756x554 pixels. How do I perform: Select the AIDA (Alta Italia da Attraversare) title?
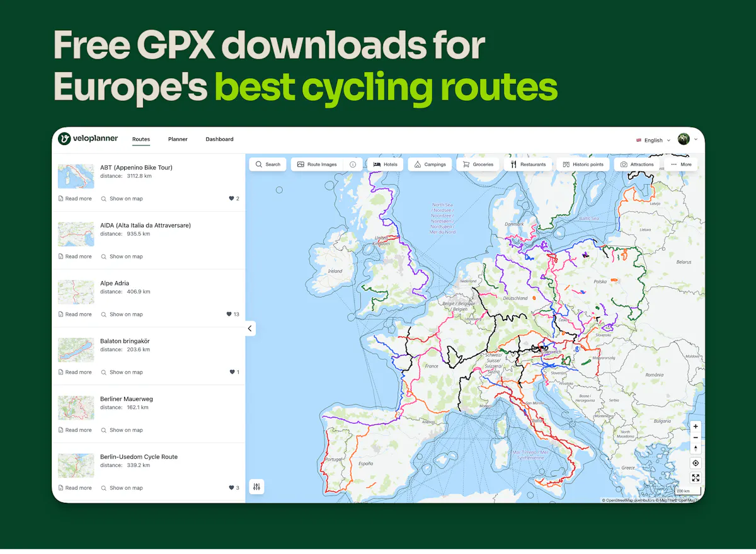(146, 225)
